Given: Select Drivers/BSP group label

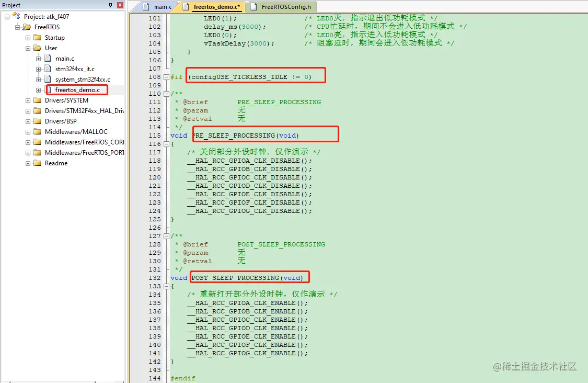Looking at the screenshot, I should [x=61, y=121].
